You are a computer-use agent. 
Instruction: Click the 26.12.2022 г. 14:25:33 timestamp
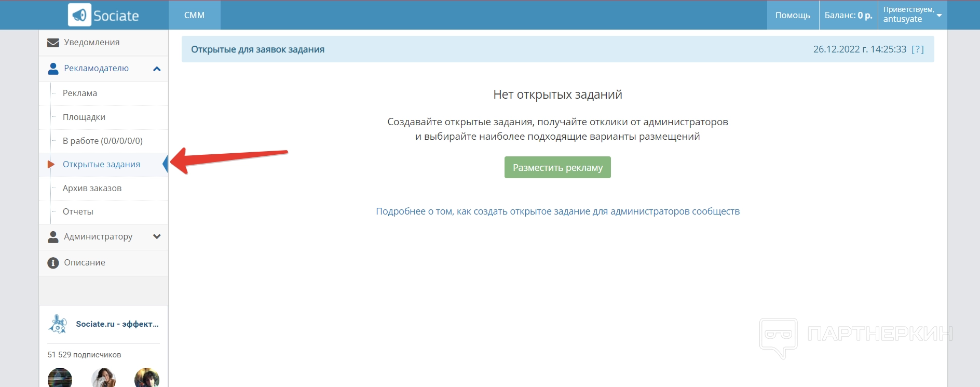860,49
